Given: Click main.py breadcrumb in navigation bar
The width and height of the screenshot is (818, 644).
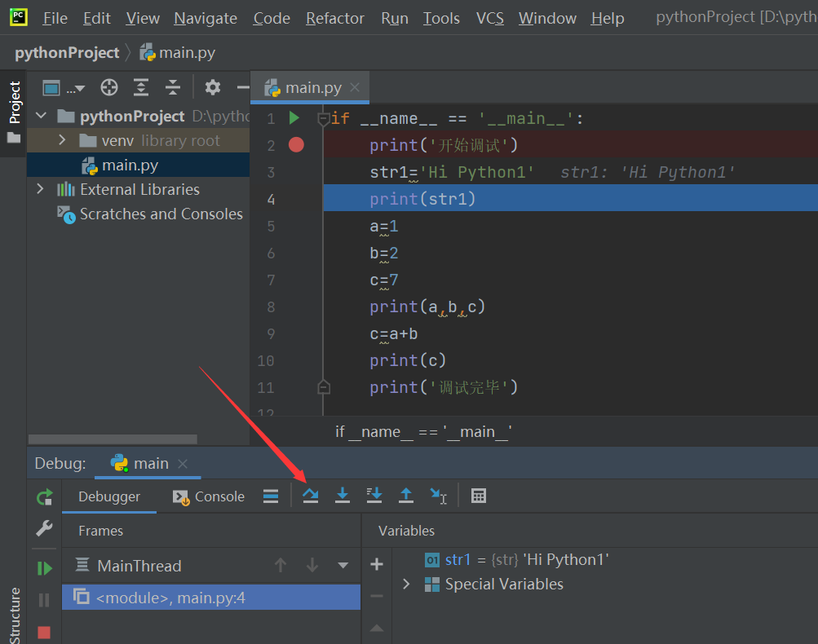Looking at the screenshot, I should (x=177, y=53).
